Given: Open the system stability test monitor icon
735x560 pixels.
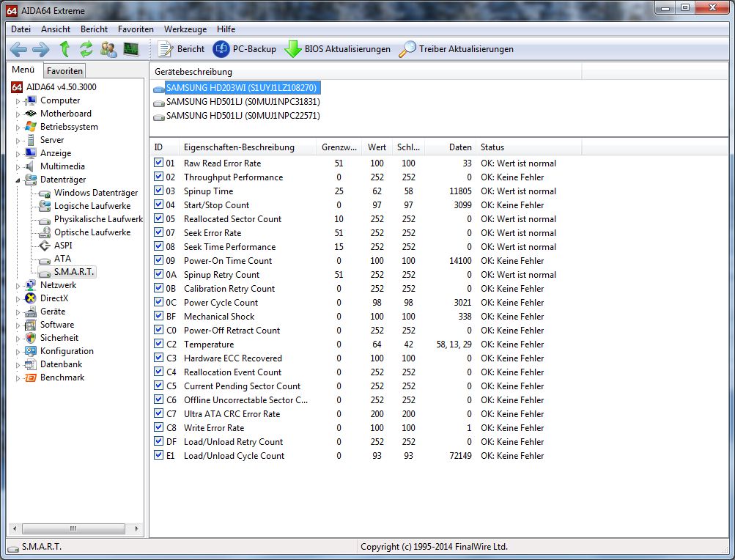Looking at the screenshot, I should (131, 49).
